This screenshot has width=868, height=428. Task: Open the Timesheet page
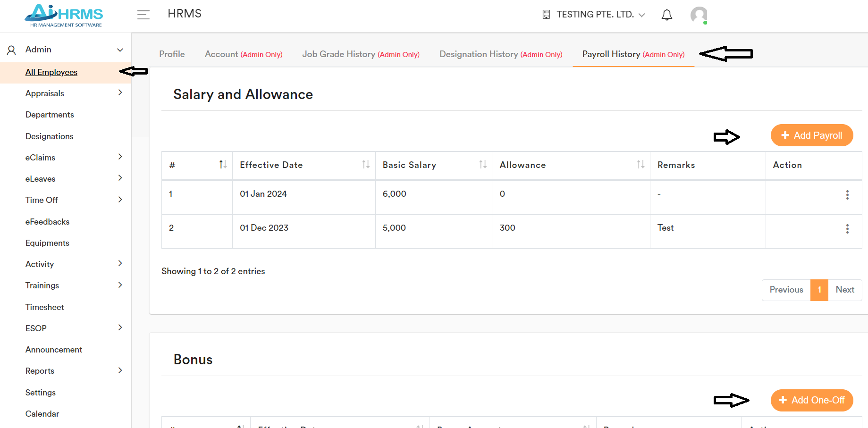(44, 307)
